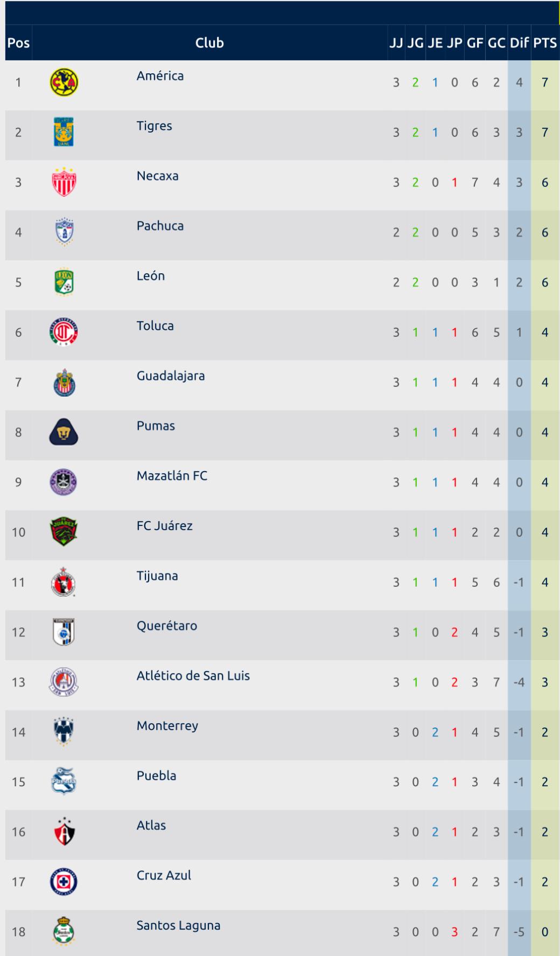The image size is (560, 956).
Task: Open the León green crest icon
Action: point(64,282)
